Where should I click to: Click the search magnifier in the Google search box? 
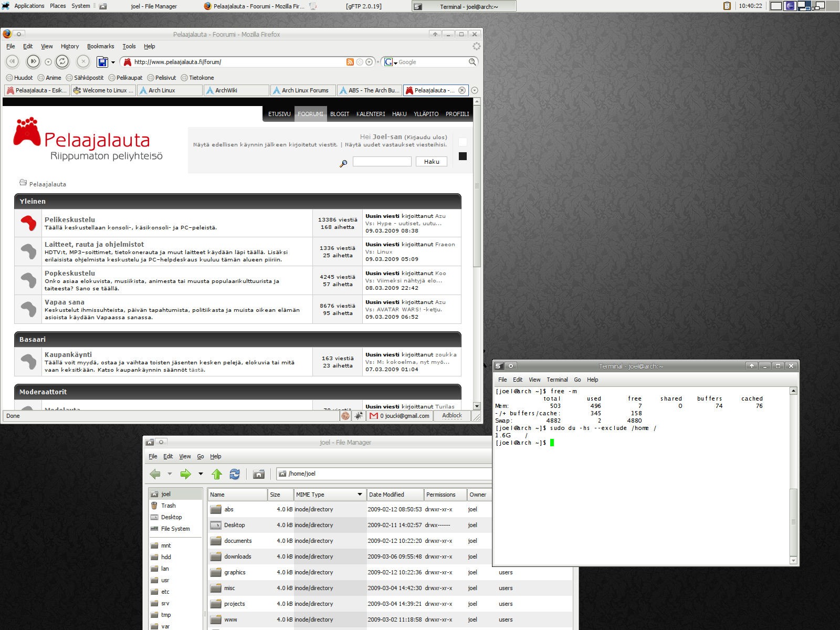click(472, 62)
